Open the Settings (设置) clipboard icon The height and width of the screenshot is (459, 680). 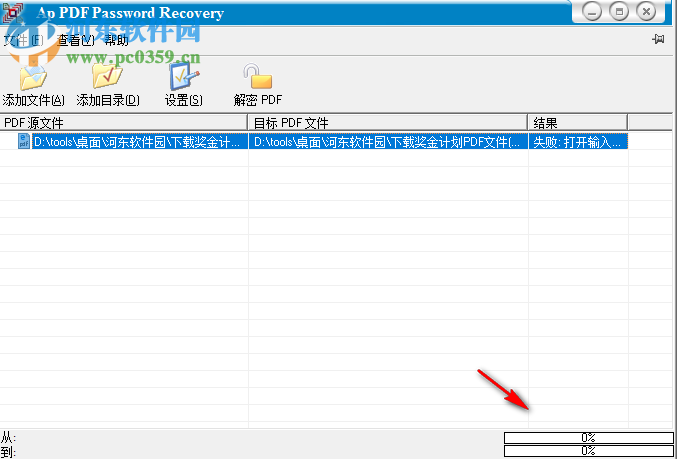point(184,76)
